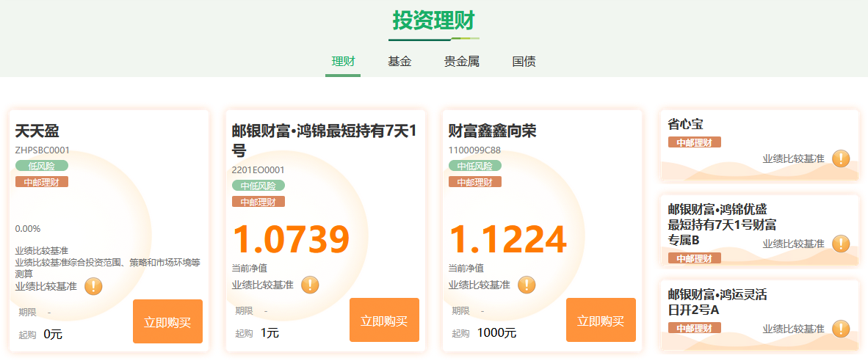Image resolution: width=868 pixels, height=361 pixels.
Task: Click info icon on 鸿锦最短持有7天1号 card
Action: tap(310, 285)
